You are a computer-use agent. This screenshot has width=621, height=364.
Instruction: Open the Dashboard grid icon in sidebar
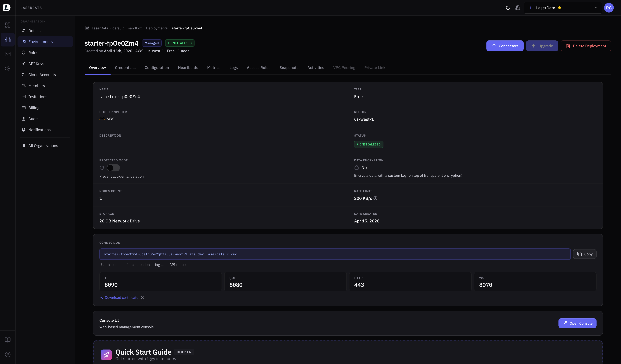tap(8, 25)
